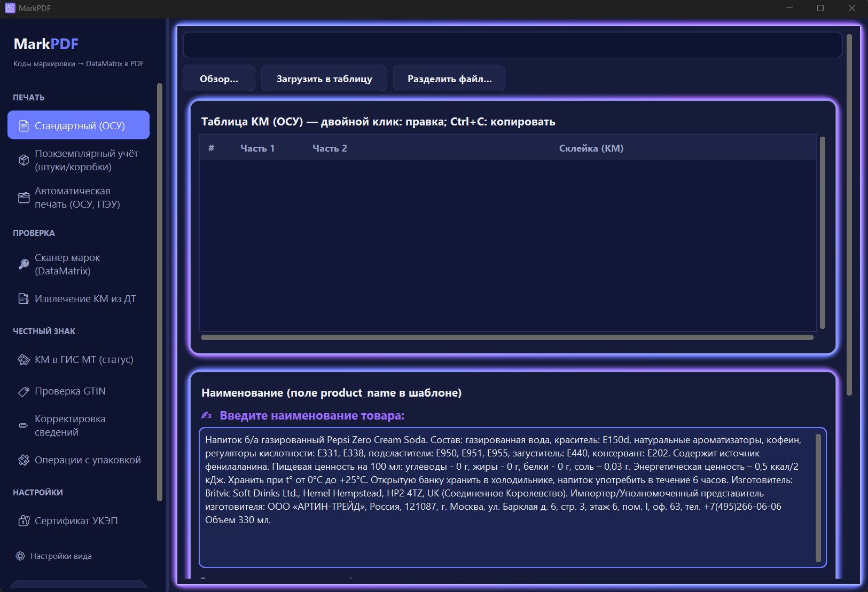Click the НАСТРОЙКИ section heading
The width and height of the screenshot is (868, 592).
click(x=38, y=493)
